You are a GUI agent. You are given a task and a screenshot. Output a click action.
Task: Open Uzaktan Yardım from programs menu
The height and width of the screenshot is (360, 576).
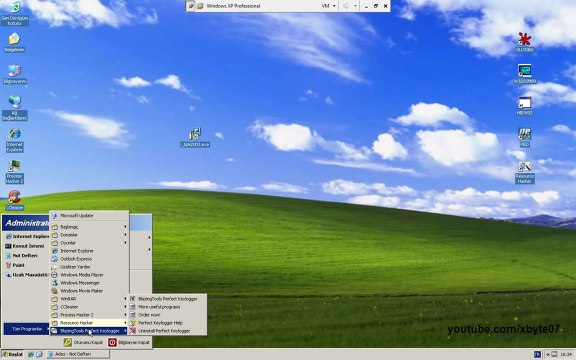coord(89,267)
